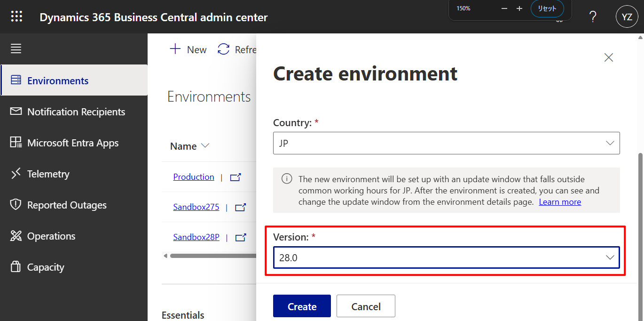Decrease zoom with the minus control
The width and height of the screenshot is (644, 321).
pyautogui.click(x=504, y=8)
